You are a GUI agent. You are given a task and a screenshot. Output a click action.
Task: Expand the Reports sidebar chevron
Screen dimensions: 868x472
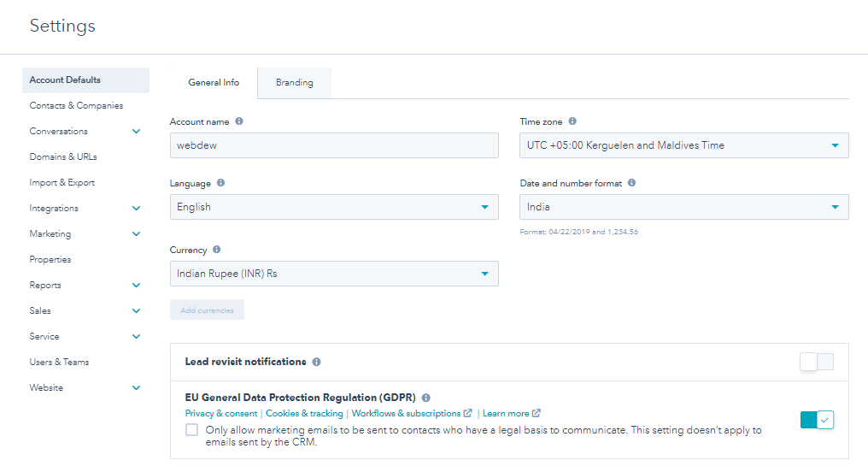click(136, 286)
